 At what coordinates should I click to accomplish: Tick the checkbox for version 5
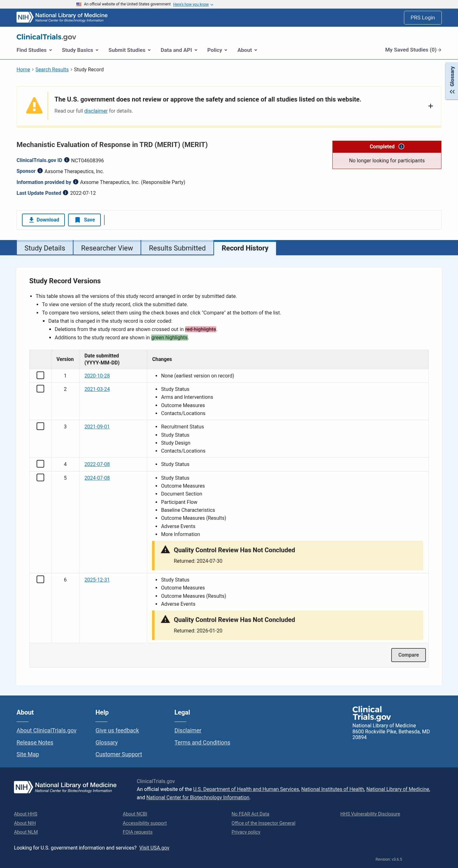pos(40,477)
